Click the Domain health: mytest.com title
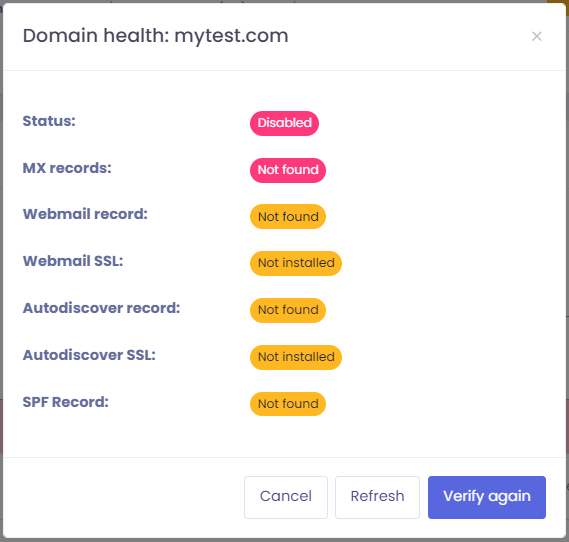 [x=155, y=36]
